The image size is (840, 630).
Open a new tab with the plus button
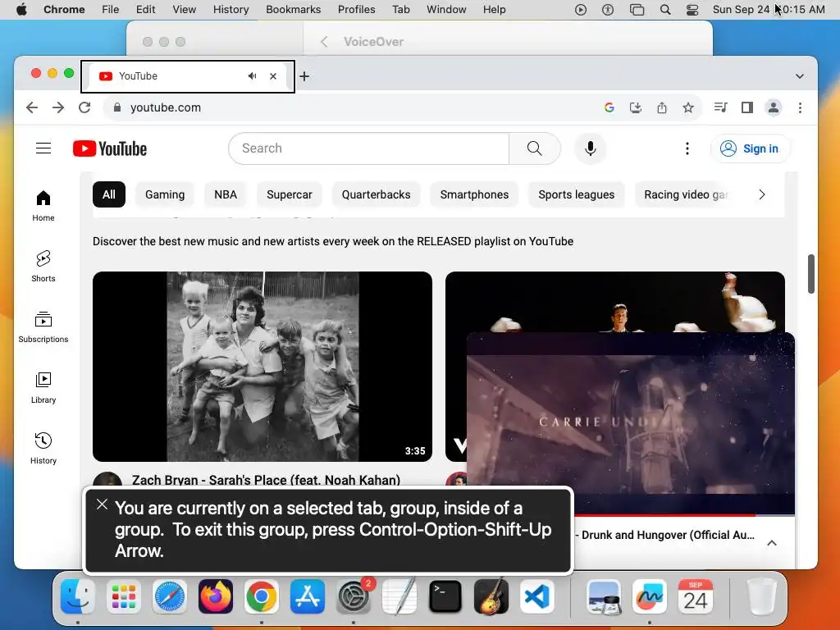304,76
